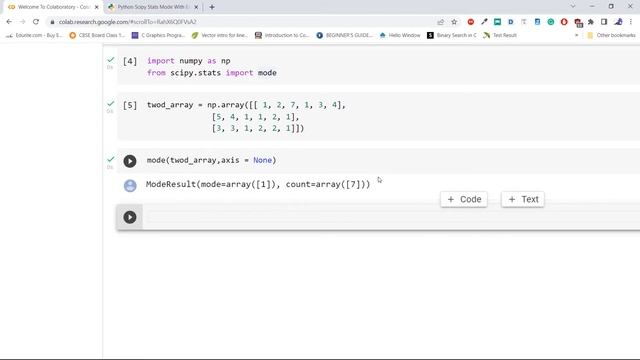Add a new Code cell
640x360 pixels.
pyautogui.click(x=464, y=199)
